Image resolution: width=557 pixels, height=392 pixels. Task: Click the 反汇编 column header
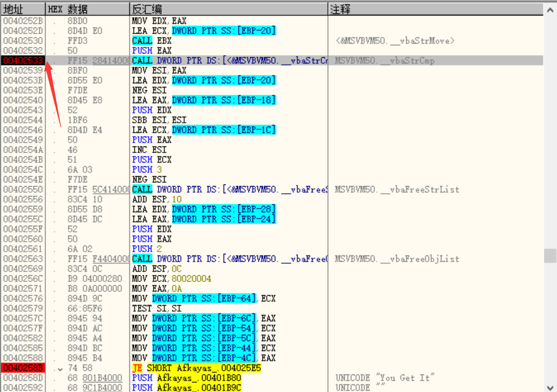(x=229, y=9)
